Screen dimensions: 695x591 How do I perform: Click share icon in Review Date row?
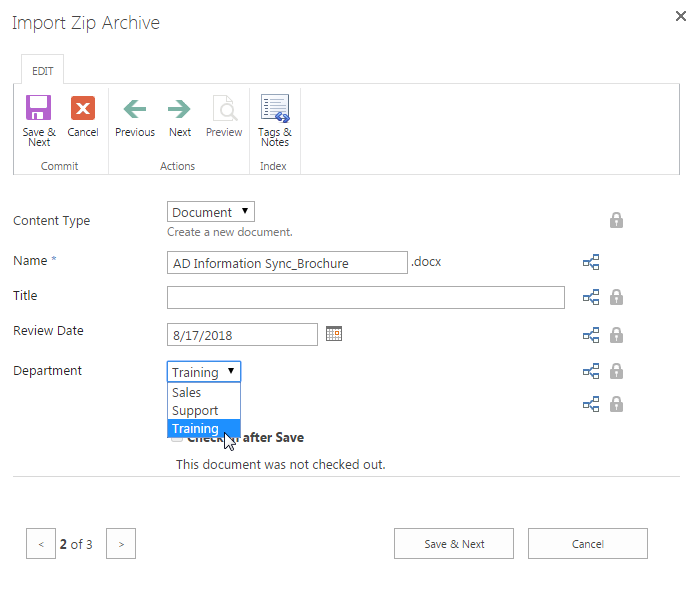591,335
